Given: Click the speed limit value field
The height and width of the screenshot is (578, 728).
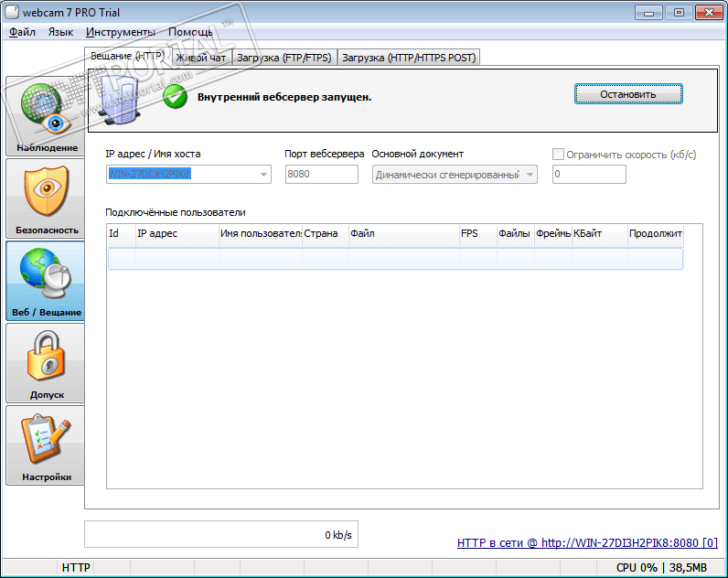Looking at the screenshot, I should [589, 174].
